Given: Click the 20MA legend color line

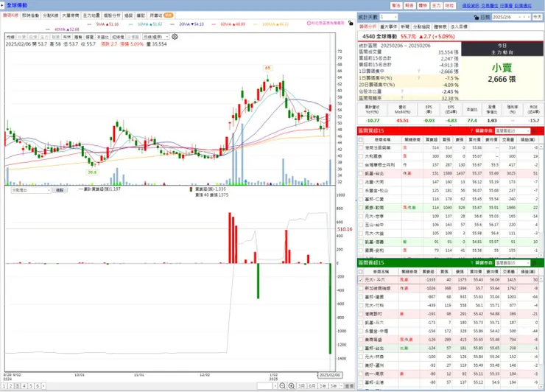Looking at the screenshot, I should point(173,24).
